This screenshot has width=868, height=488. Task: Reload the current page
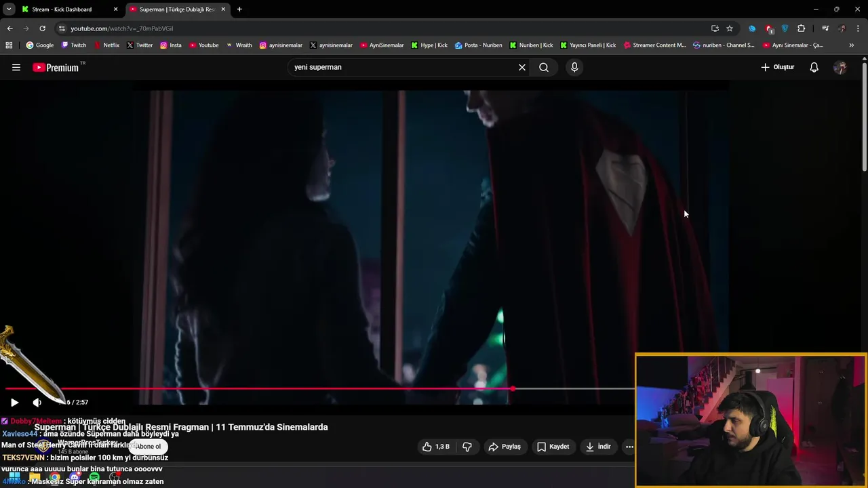coord(42,28)
